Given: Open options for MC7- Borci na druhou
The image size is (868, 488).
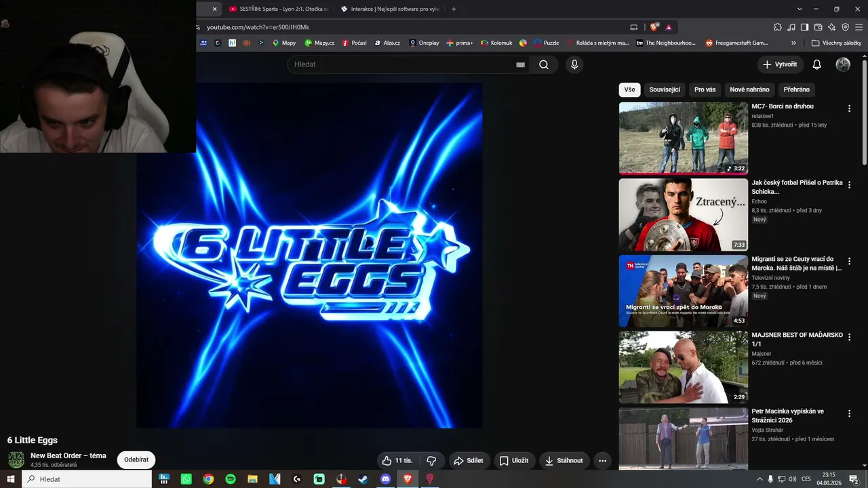Looking at the screenshot, I should coord(849,108).
